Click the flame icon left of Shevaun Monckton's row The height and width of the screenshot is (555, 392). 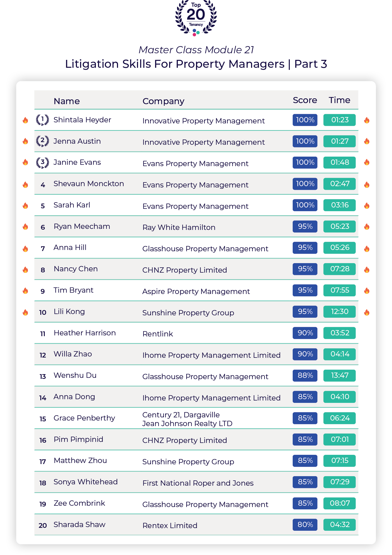tap(25, 185)
